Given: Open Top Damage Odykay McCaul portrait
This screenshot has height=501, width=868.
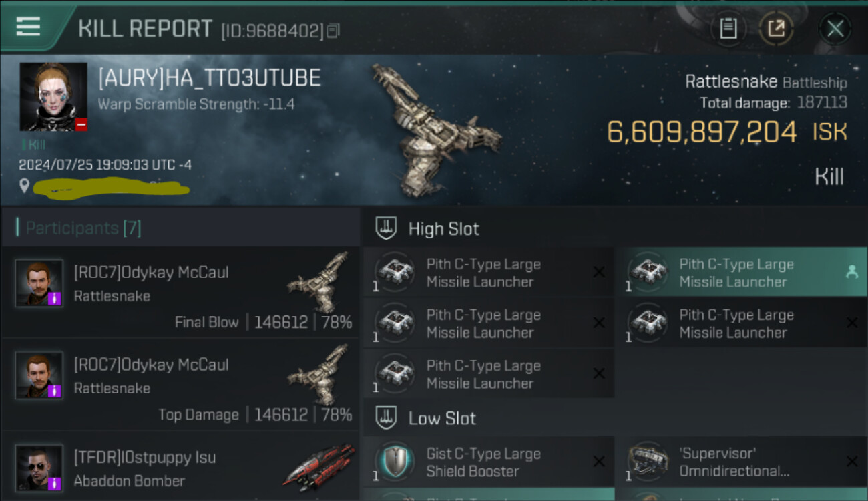Looking at the screenshot, I should pyautogui.click(x=39, y=375).
